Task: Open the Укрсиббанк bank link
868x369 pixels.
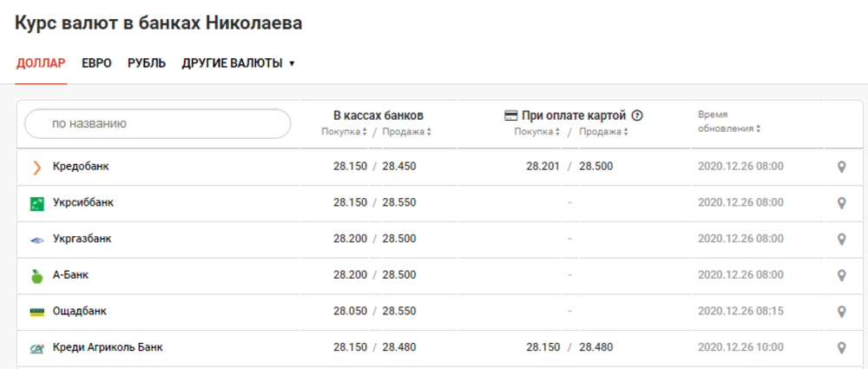Action: click(x=83, y=202)
